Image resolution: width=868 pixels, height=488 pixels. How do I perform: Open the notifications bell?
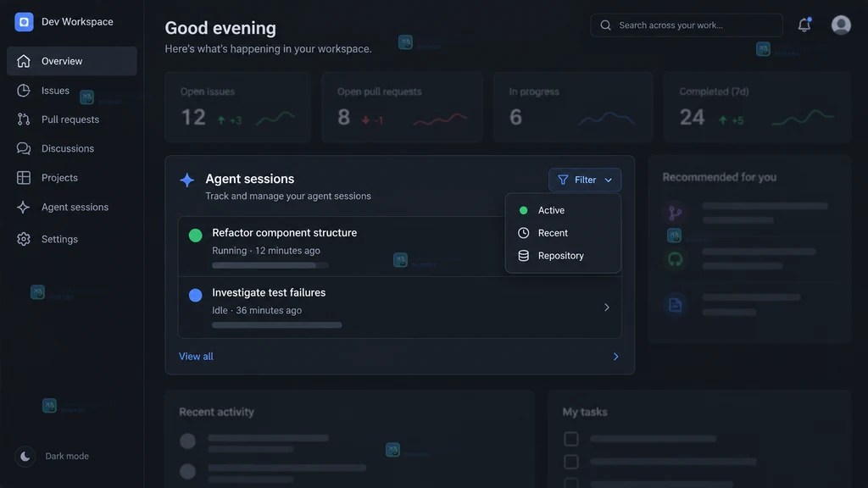pos(804,25)
